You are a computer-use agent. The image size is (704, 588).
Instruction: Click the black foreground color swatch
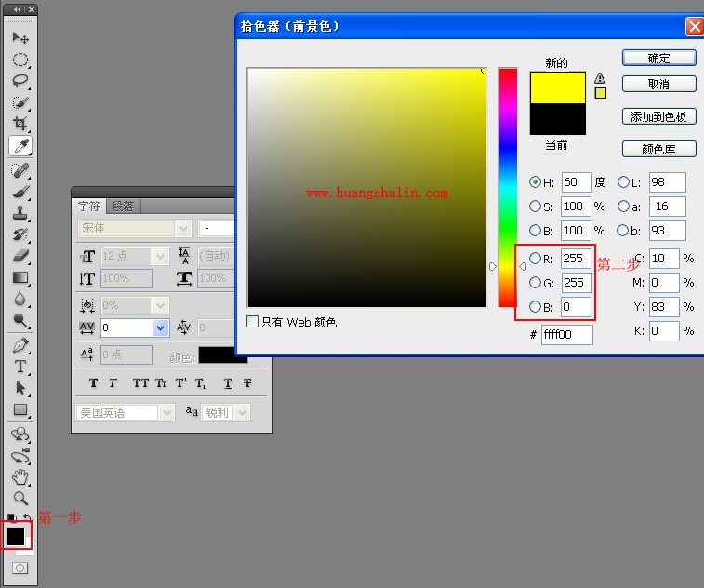(x=16, y=537)
